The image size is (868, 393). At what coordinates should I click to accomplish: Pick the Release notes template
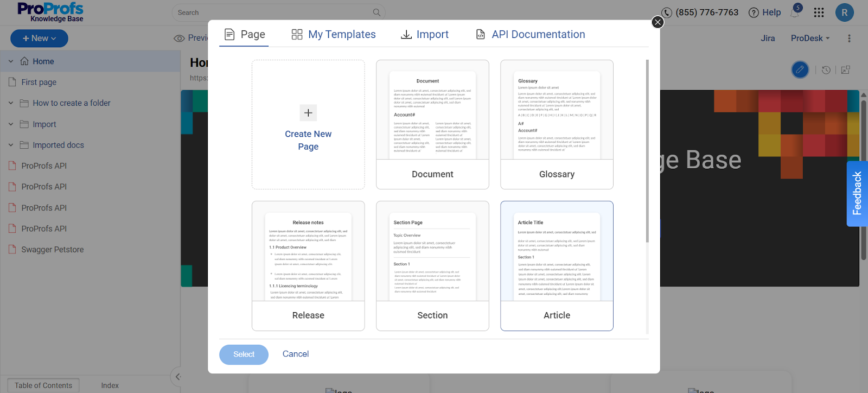[308, 265]
